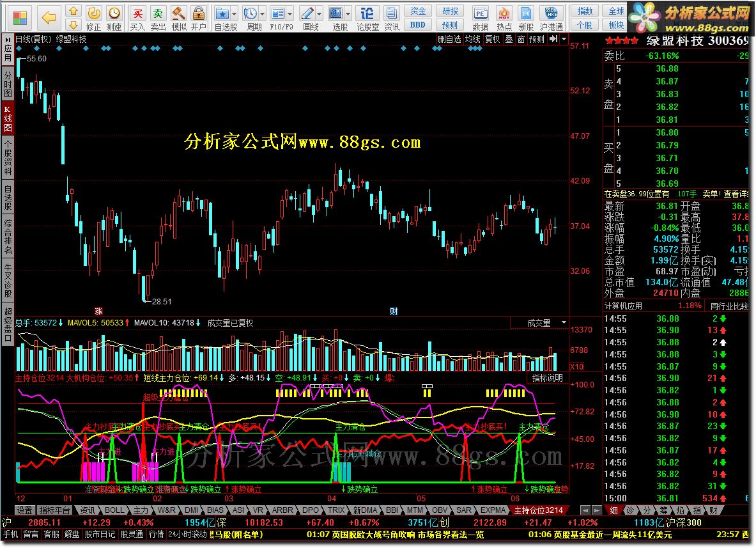Go back with the yellow left arrow
This screenshot has width=756, height=548.
49,19
